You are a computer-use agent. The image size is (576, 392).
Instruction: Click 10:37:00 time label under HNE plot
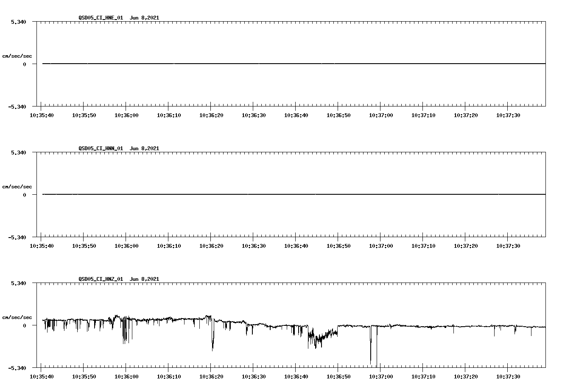pyautogui.click(x=381, y=115)
